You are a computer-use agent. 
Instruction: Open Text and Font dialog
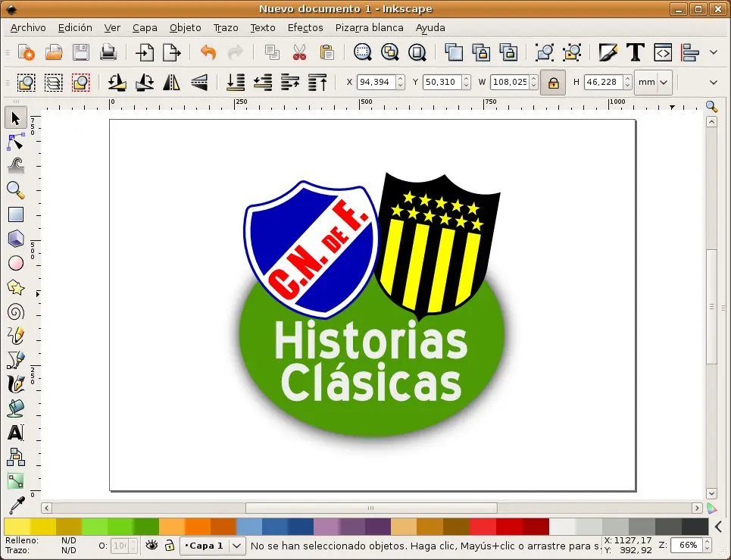coord(636,52)
